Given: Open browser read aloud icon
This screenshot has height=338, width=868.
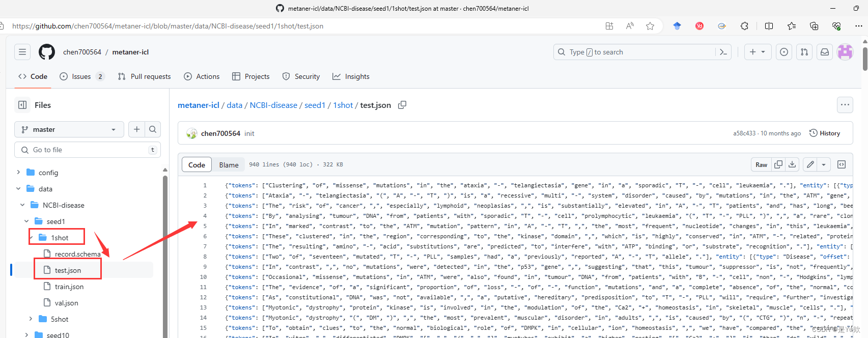Looking at the screenshot, I should pos(630,26).
